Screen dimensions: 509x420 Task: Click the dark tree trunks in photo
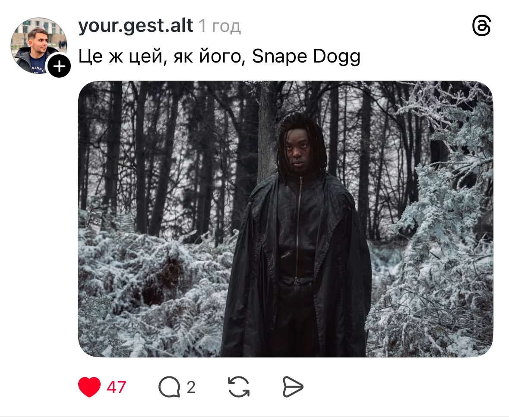click(156, 156)
